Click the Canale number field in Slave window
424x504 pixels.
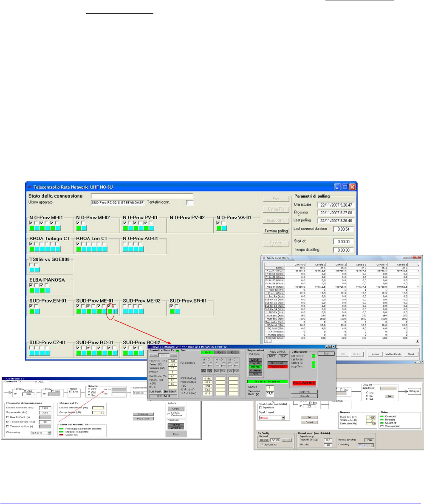tap(270, 388)
